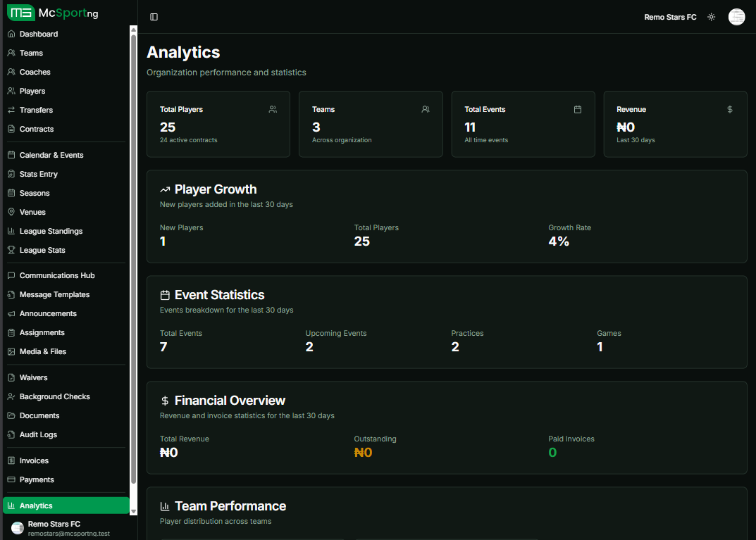Switch to the Dashboard section
Screen dimensions: 756x540
11,33
